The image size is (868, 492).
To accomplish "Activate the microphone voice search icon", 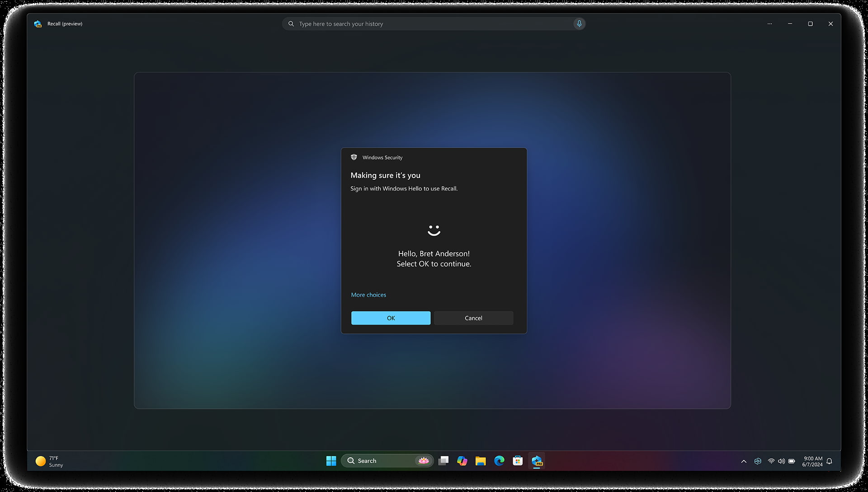I will pyautogui.click(x=579, y=24).
